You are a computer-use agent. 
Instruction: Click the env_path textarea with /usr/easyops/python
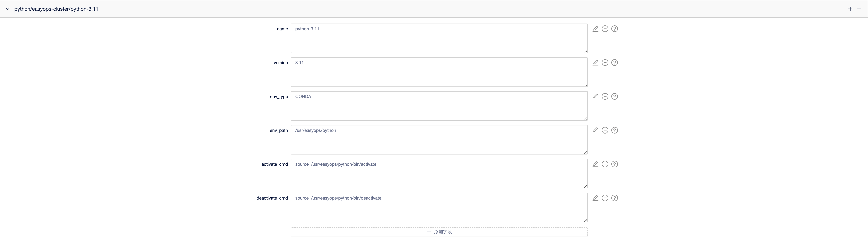pos(439,140)
